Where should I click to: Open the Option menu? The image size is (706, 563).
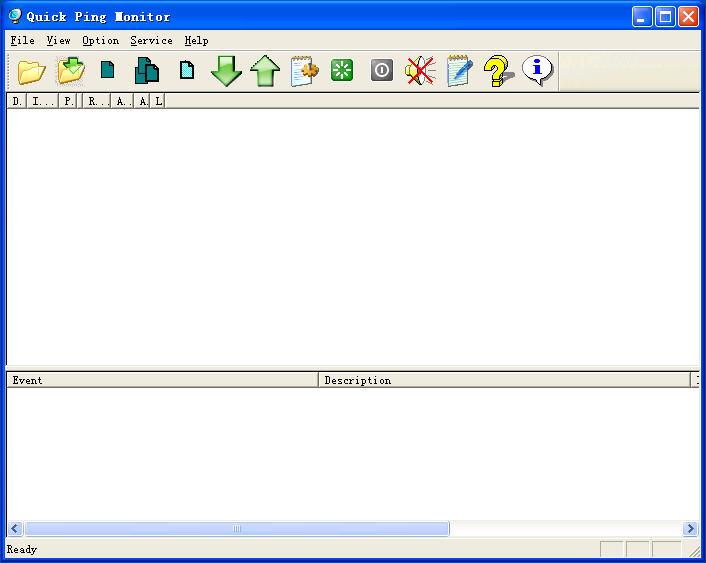[101, 41]
